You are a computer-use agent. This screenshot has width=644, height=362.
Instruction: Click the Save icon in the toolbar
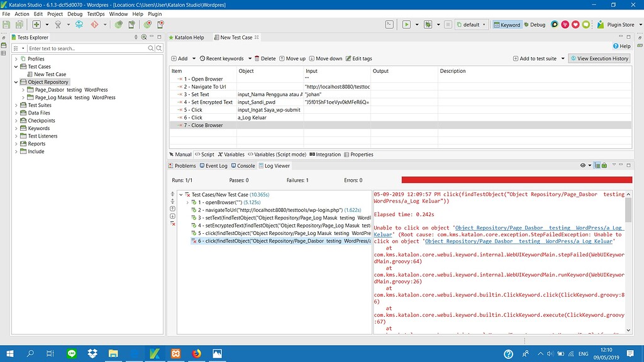click(x=6, y=25)
